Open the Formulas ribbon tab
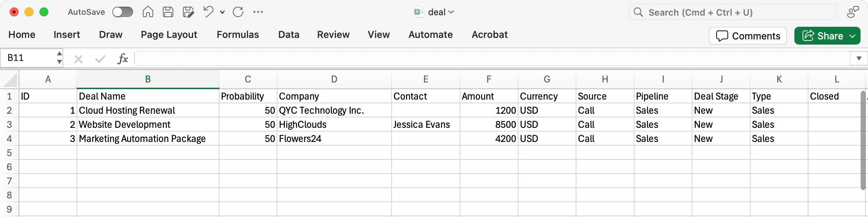This screenshot has width=868, height=217. pyautogui.click(x=238, y=35)
